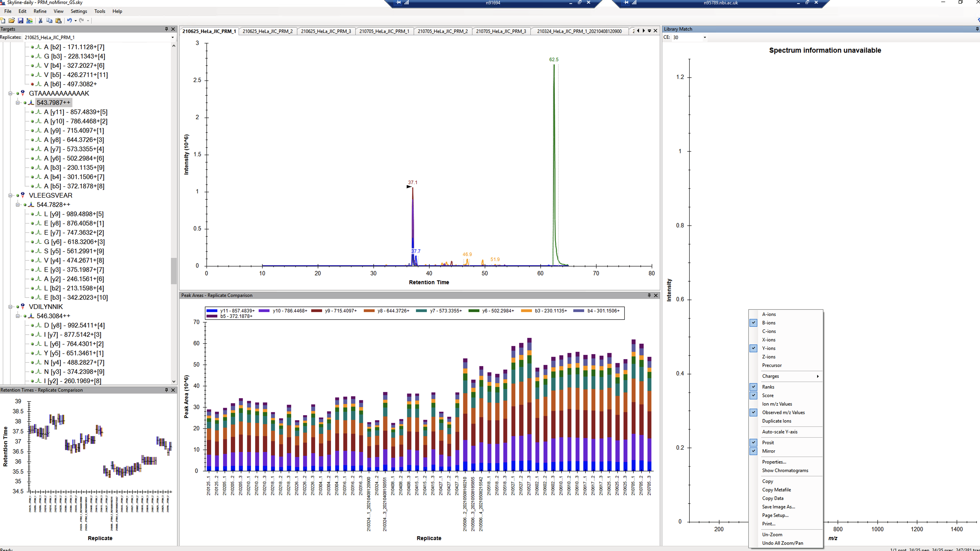Screen dimensions: 980x551
Task: Choose Save Image As... entry
Action: (778, 507)
